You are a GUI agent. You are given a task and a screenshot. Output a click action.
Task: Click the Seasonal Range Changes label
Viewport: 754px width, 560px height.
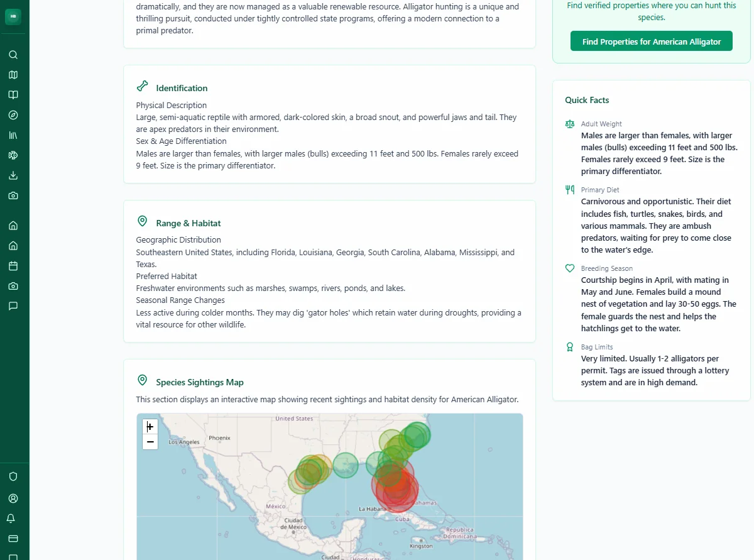[180, 300]
